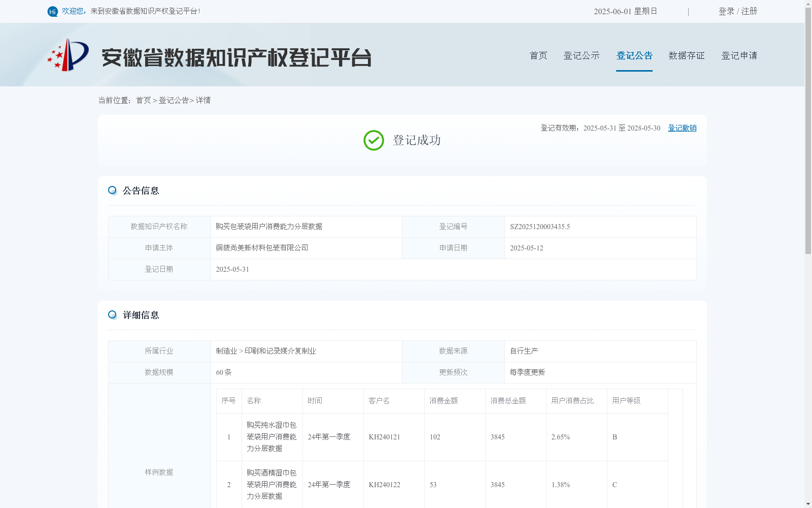Image resolution: width=812 pixels, height=508 pixels.
Task: Click the 登记撤销 link
Action: coord(682,128)
